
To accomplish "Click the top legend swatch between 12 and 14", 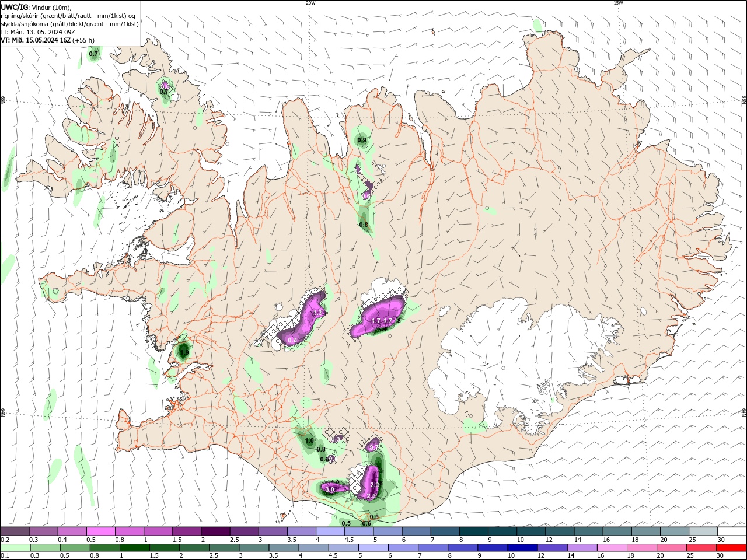I will point(559,531).
